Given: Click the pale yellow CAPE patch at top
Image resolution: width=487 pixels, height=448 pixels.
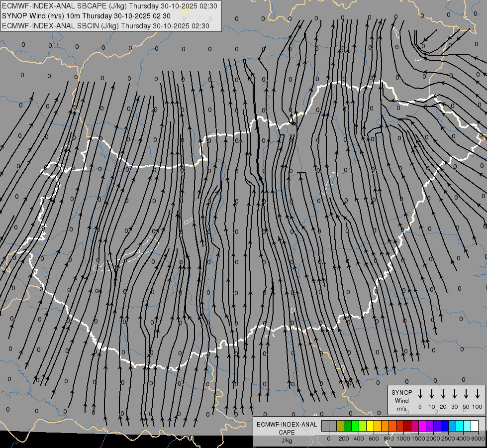Looking at the screenshot, I should click(x=187, y=10).
